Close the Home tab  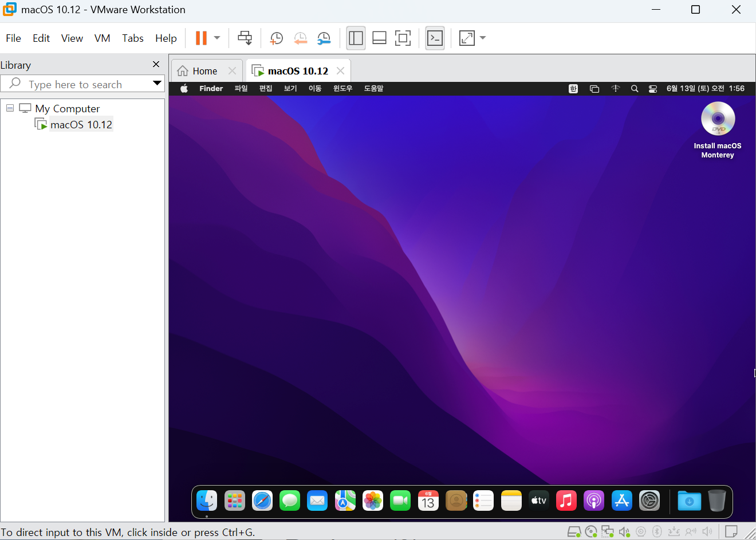coord(232,71)
